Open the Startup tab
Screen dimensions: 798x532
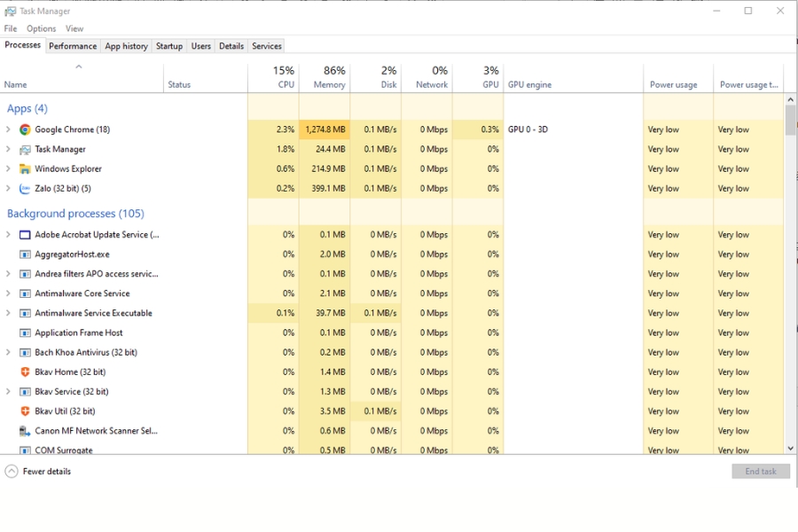[x=169, y=46]
